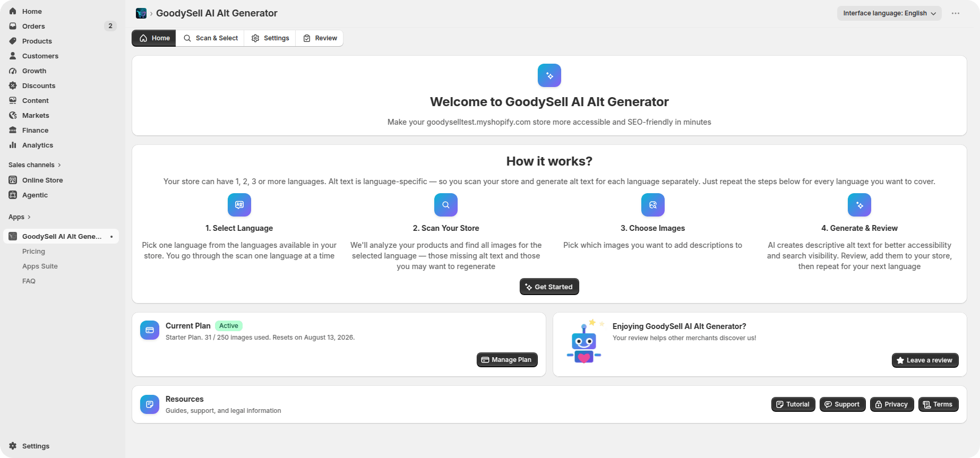Screen dimensions: 980x458
Task: Open the Interface language dropdown
Action: coord(889,13)
